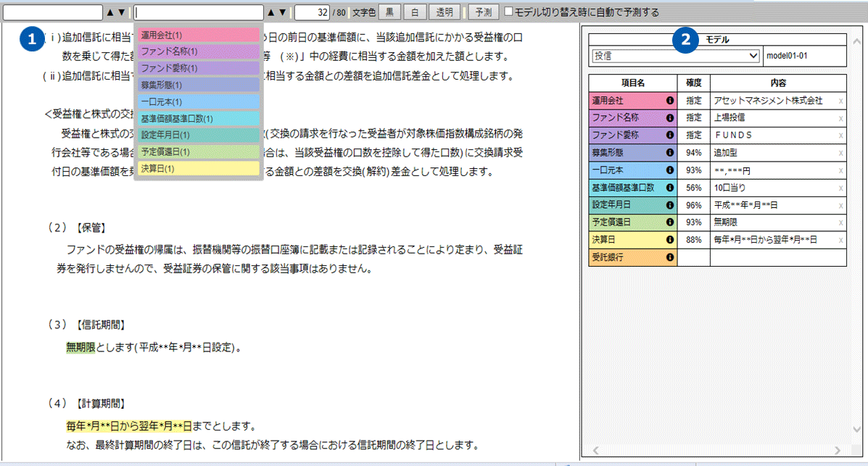Select 運用会社(1) from the dropdown list
This screenshot has width=868, height=466.
coord(198,35)
